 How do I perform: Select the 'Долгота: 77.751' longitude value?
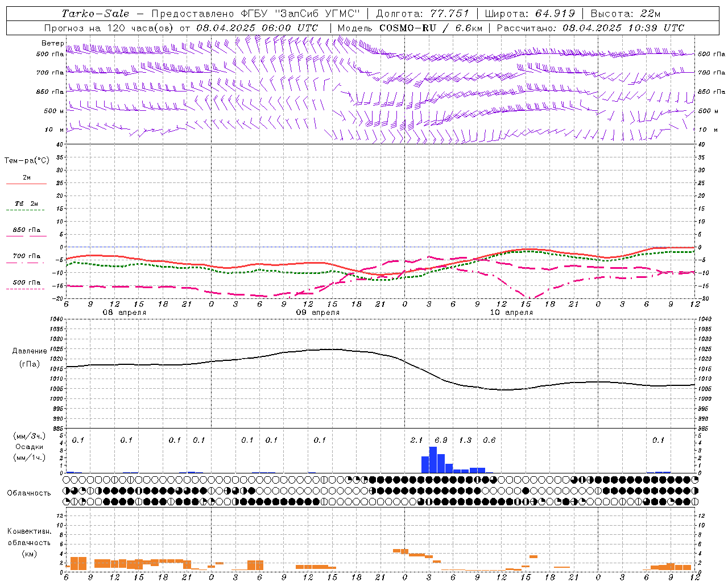click(423, 14)
